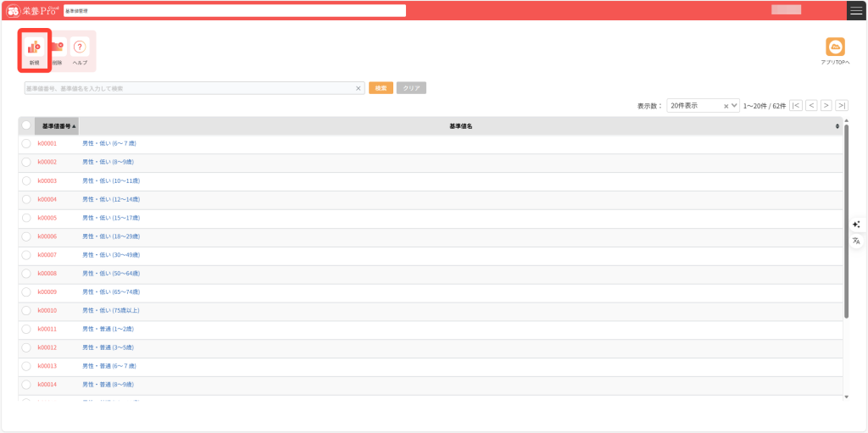Go to the next page arrow
Screen dimensions: 868x433
[x=826, y=106]
